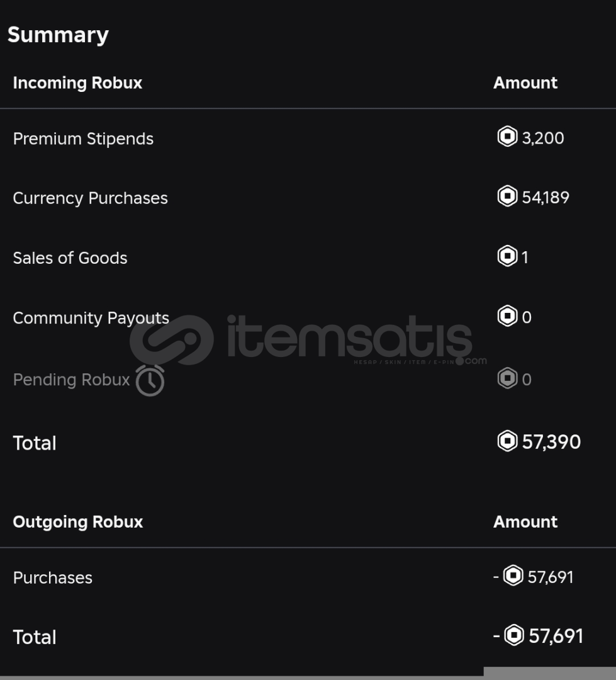The image size is (616, 680).
Task: Click the Robux icon for Community Payouts
Action: click(507, 316)
